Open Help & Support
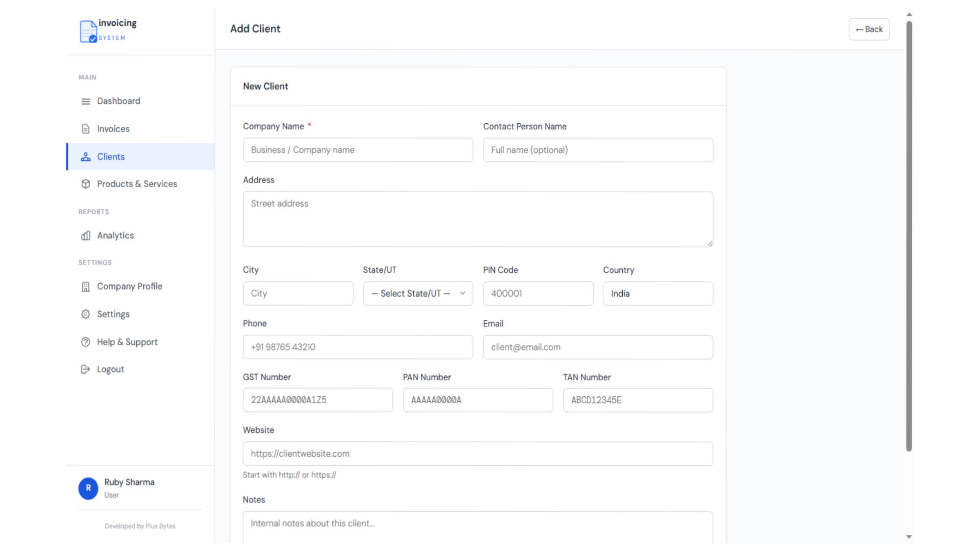 [x=140, y=342]
